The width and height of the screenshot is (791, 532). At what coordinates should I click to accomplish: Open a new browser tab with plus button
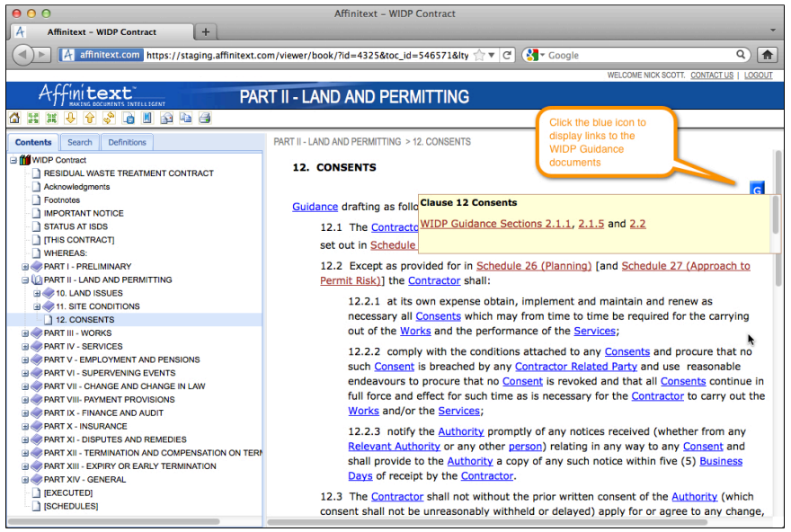(x=205, y=31)
